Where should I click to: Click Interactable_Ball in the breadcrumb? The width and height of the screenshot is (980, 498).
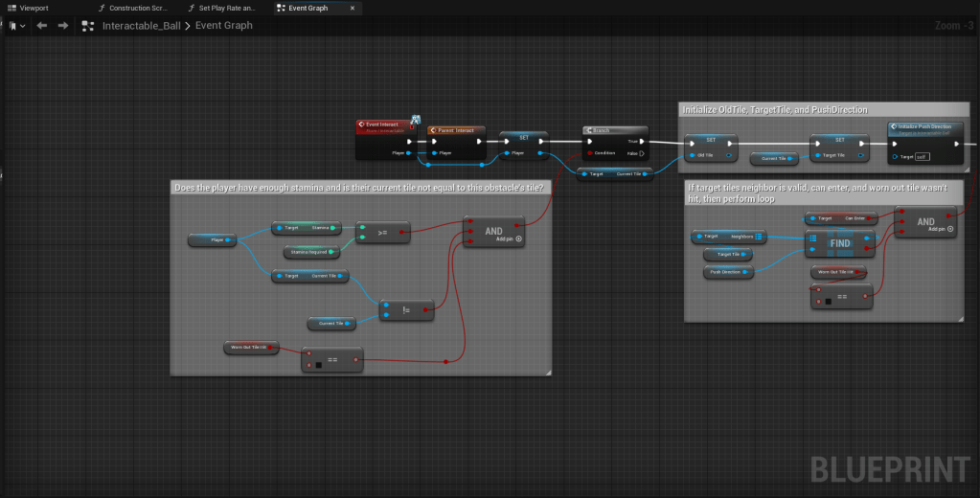(x=141, y=26)
